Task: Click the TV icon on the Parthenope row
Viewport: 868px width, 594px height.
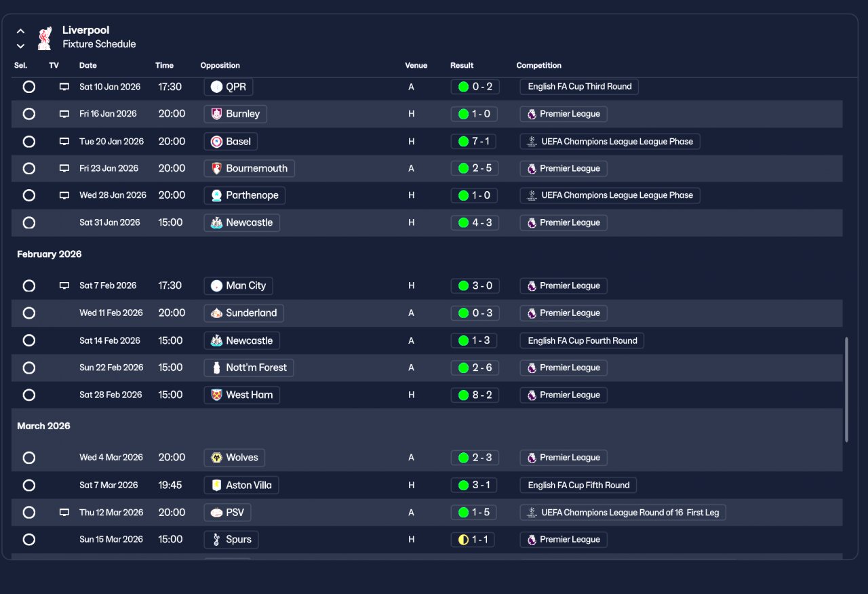Action: [64, 195]
